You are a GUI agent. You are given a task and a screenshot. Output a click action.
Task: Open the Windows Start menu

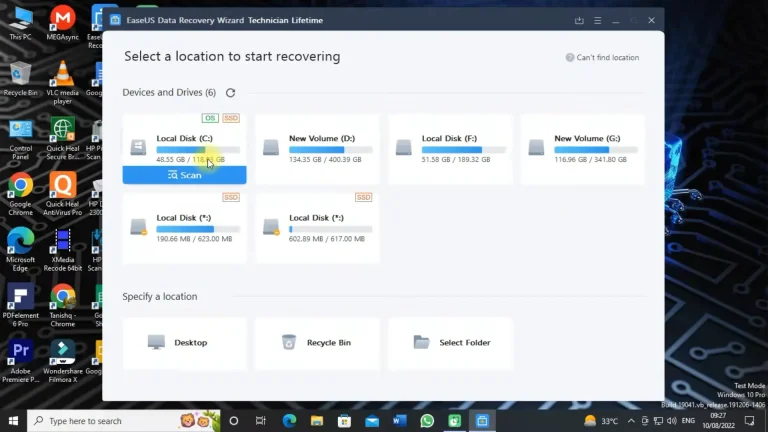click(x=13, y=421)
